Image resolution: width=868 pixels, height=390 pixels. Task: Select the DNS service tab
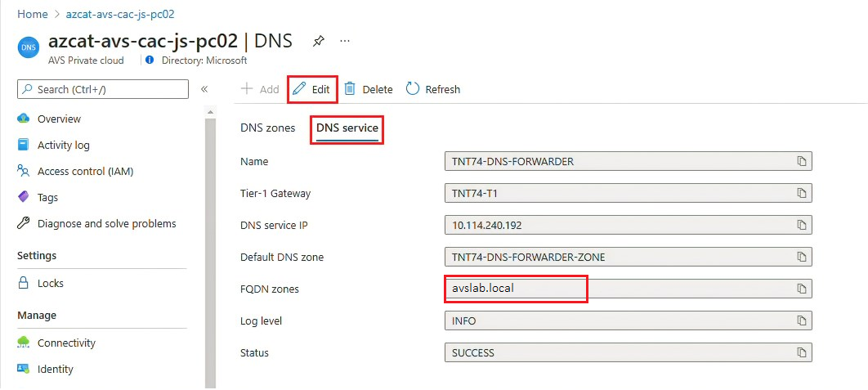tap(347, 128)
